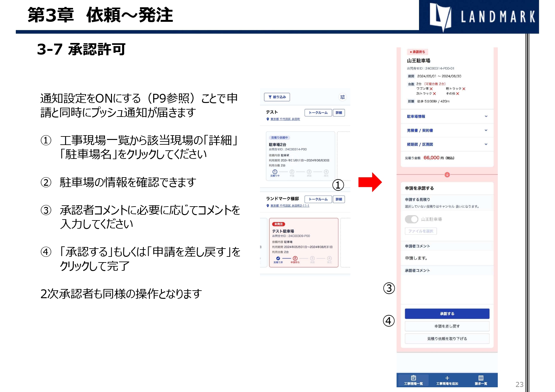Click the 66,000 estimate amount
This screenshot has width=555, height=392.
click(x=431, y=158)
